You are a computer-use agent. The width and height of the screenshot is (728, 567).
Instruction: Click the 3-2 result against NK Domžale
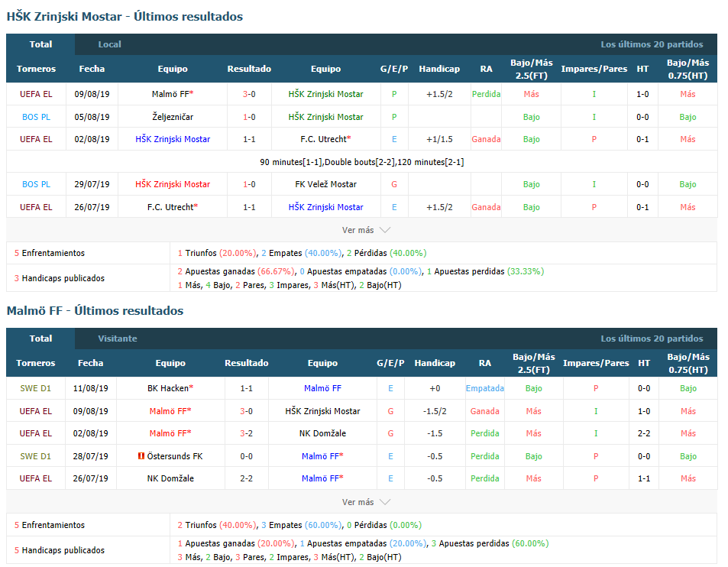(246, 433)
